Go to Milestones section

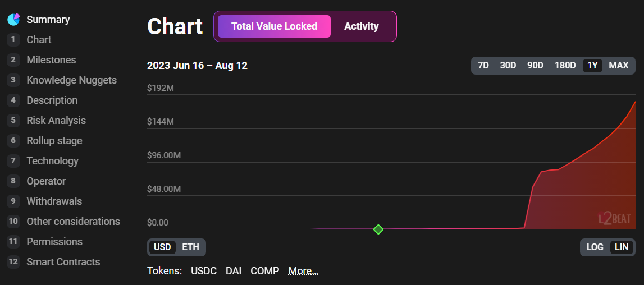pyautogui.click(x=51, y=60)
